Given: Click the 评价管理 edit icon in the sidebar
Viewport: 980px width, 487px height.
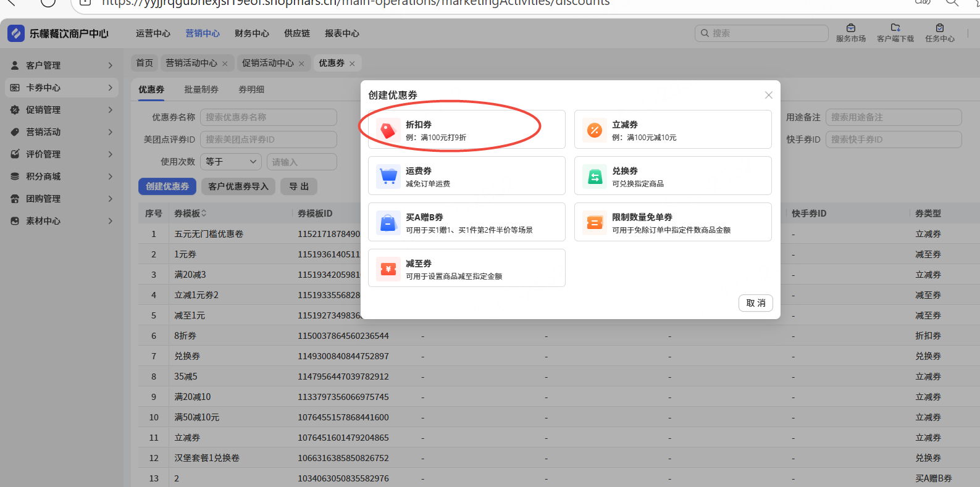Looking at the screenshot, I should [15, 154].
